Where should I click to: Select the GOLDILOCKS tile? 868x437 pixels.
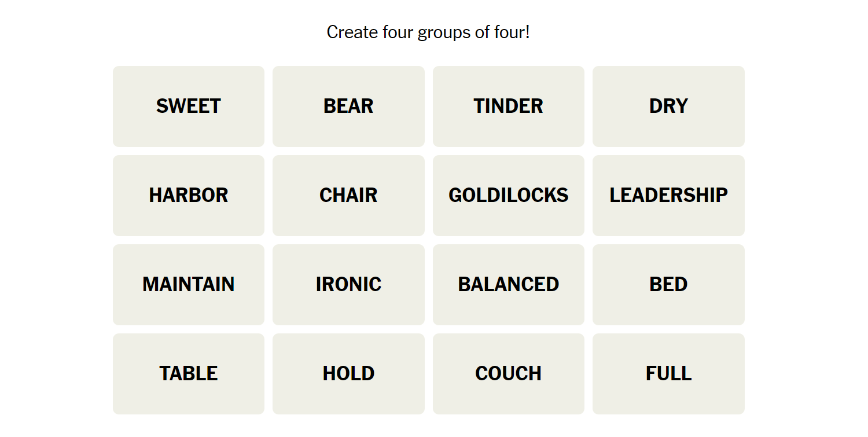[509, 196]
